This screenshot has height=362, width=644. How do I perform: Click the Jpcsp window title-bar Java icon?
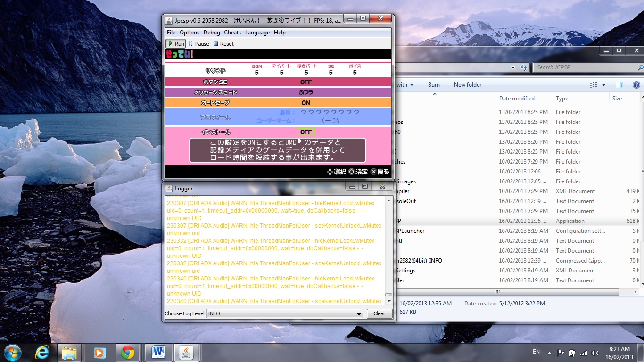(169, 20)
